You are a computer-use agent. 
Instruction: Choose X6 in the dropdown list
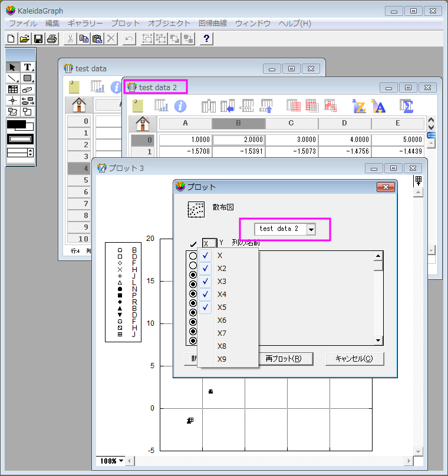click(228, 320)
